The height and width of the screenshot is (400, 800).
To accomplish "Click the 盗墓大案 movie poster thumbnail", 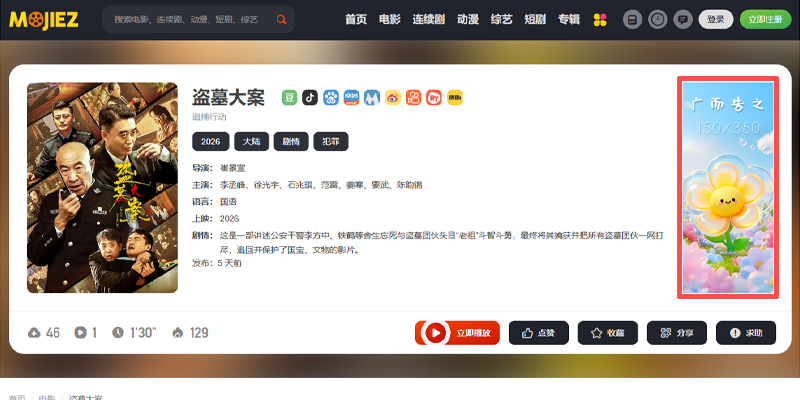I will click(103, 187).
